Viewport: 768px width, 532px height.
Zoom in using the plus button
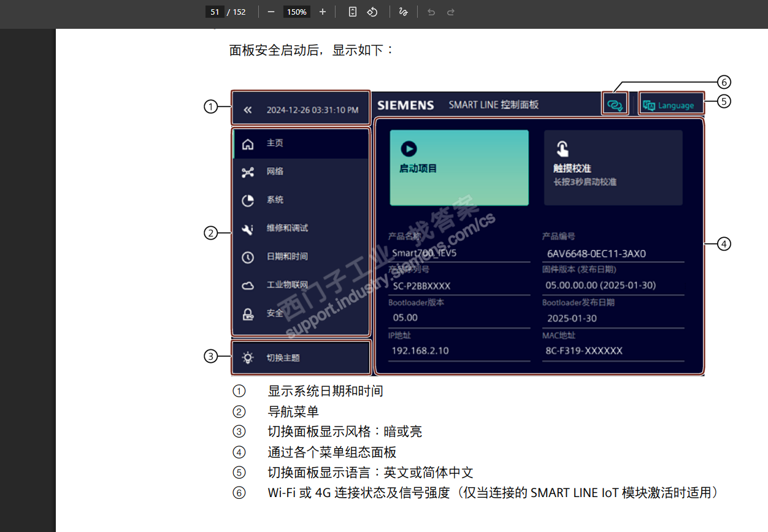[x=323, y=12]
